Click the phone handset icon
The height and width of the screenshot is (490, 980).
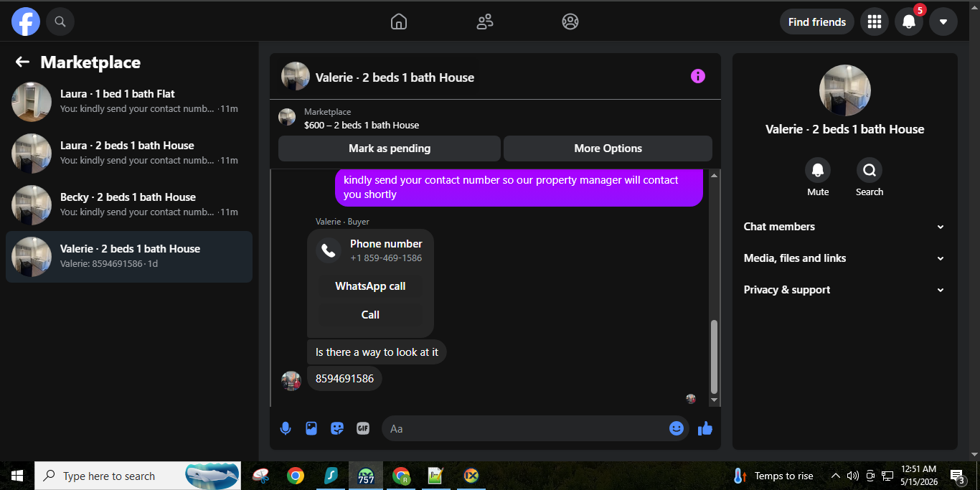329,250
